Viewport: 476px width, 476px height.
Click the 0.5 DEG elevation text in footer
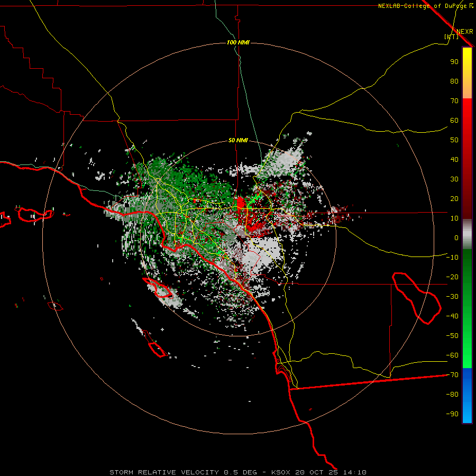(240, 472)
